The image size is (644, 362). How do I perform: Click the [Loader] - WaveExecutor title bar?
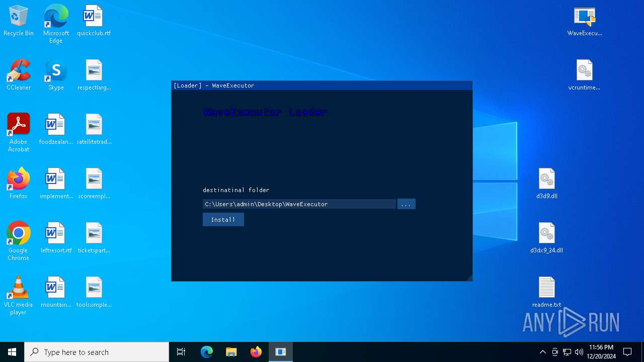point(321,85)
